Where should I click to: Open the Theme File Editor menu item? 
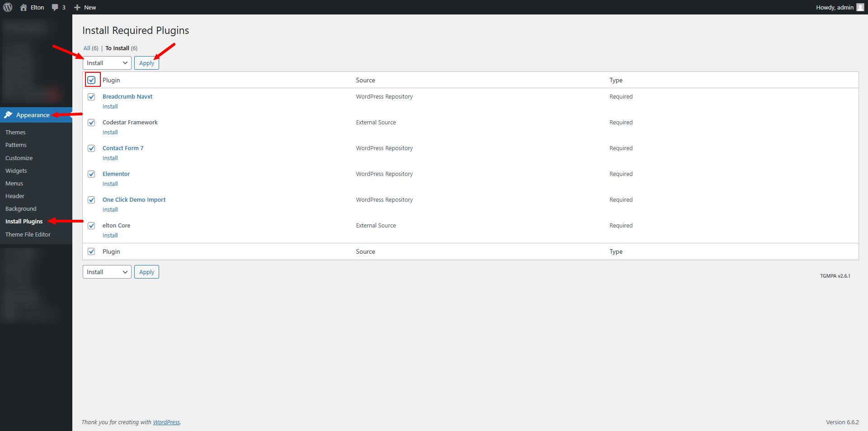click(x=28, y=235)
